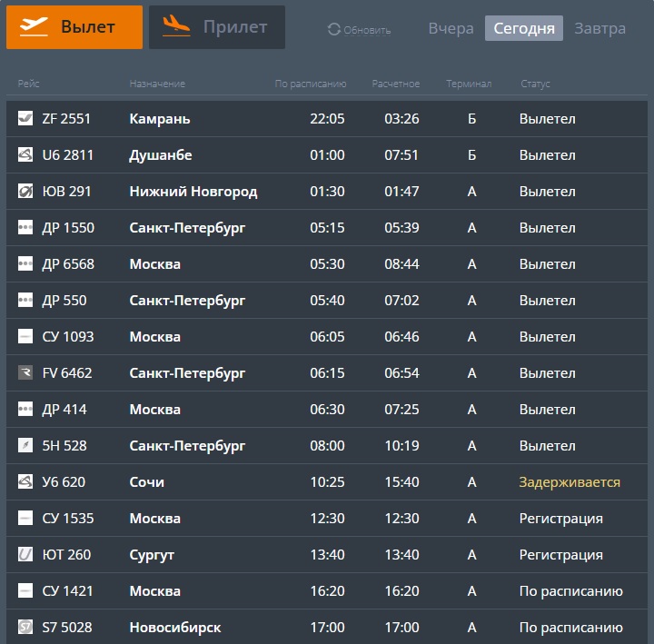Switch to the Вылет departures tab
Image resolution: width=654 pixels, height=644 pixels.
point(74,27)
